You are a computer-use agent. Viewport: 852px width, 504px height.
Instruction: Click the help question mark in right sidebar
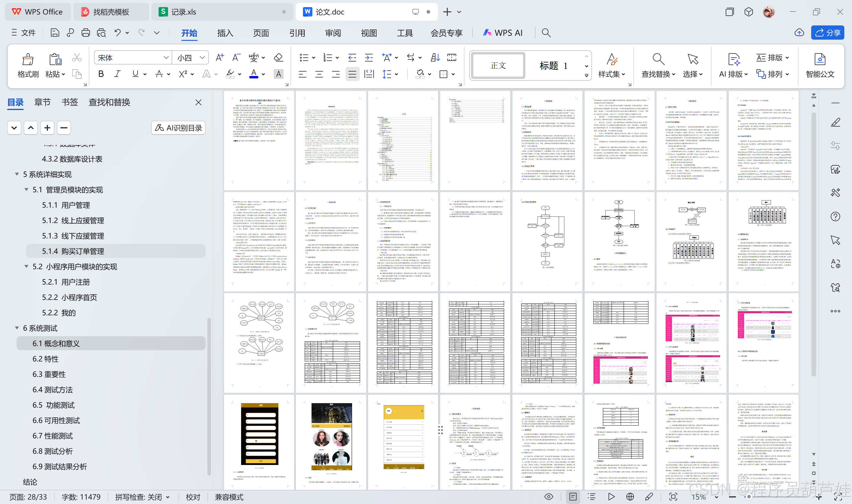tap(835, 217)
